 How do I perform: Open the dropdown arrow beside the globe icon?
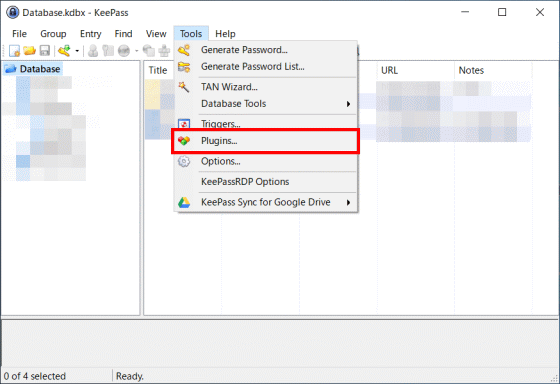136,51
